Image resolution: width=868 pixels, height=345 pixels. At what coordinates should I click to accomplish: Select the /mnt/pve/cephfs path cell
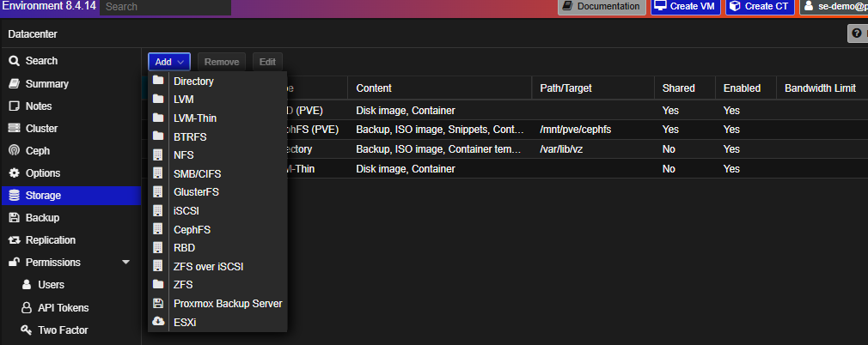pyautogui.click(x=593, y=130)
